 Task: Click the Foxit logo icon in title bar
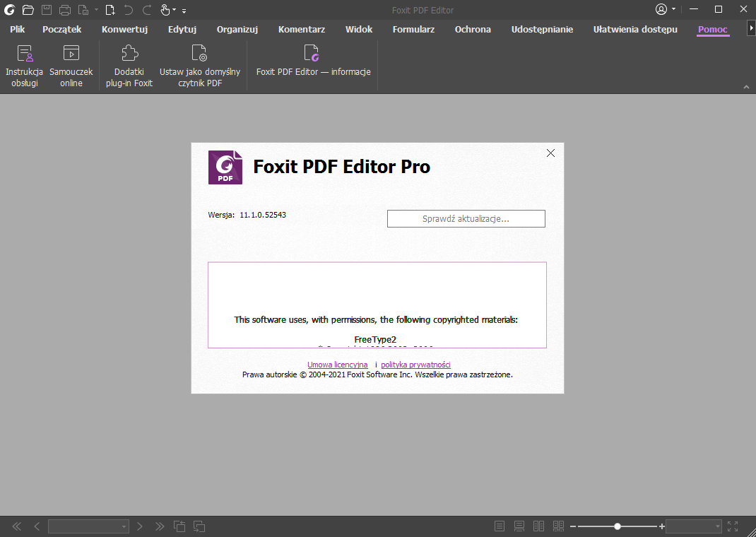(x=9, y=10)
